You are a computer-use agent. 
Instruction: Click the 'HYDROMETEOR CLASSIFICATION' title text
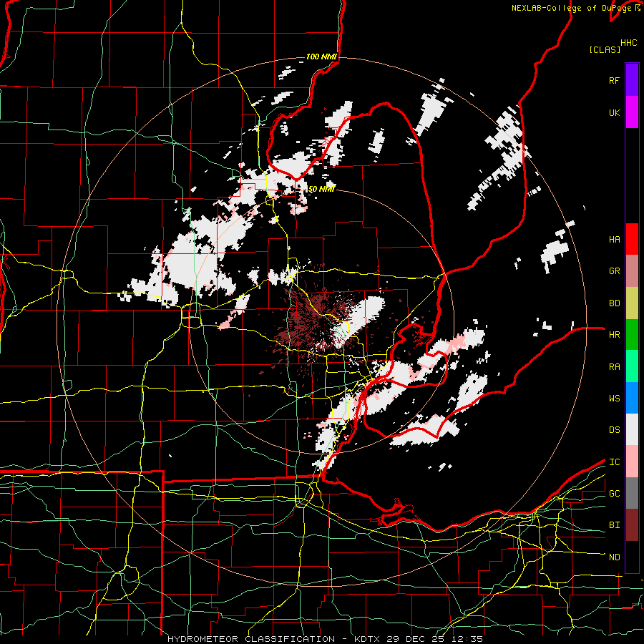point(251,639)
